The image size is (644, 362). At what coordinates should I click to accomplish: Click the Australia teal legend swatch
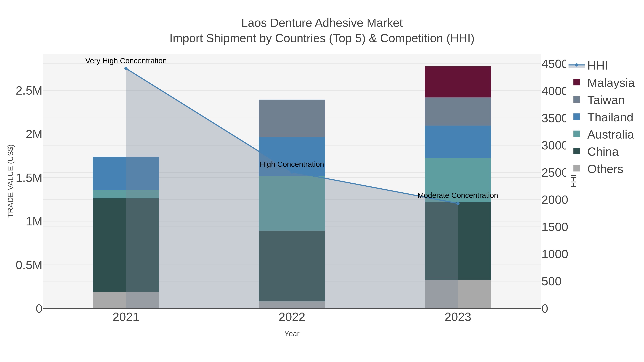pyautogui.click(x=577, y=134)
